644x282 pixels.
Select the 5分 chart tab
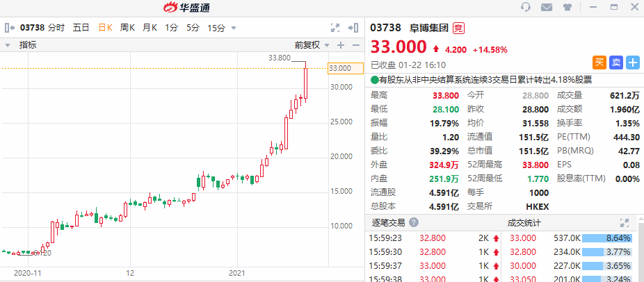pos(193,28)
